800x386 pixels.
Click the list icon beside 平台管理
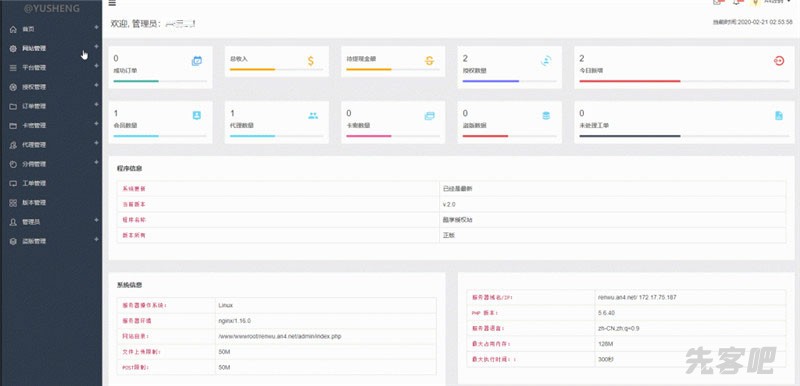coord(13,68)
